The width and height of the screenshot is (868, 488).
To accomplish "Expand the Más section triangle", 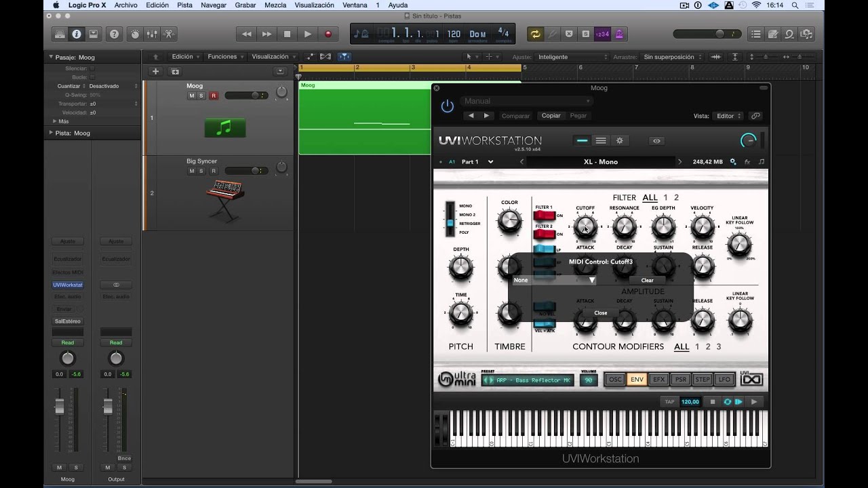I will (x=54, y=121).
